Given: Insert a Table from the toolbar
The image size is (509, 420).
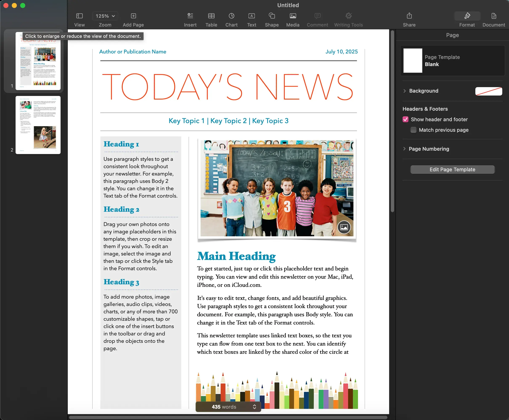Looking at the screenshot, I should 211,16.
